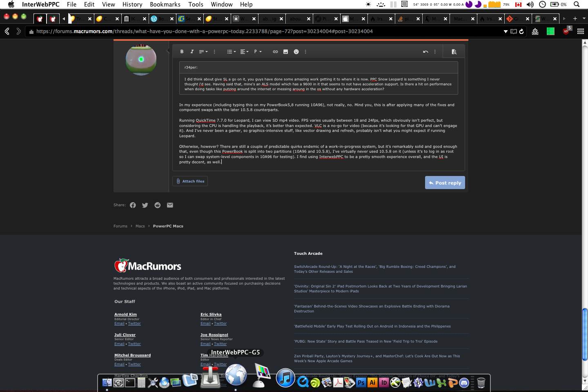Submit with the Post reply button
This screenshot has width=588, height=392.
pyautogui.click(x=445, y=183)
